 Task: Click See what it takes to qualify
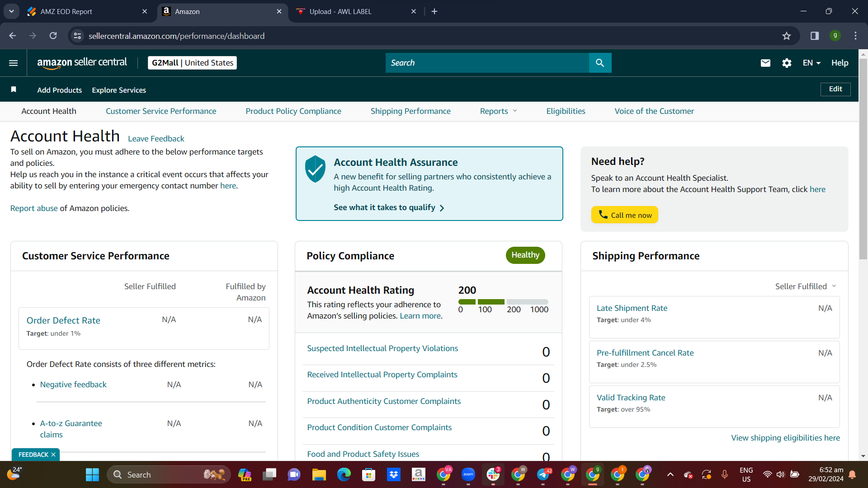[x=389, y=207]
